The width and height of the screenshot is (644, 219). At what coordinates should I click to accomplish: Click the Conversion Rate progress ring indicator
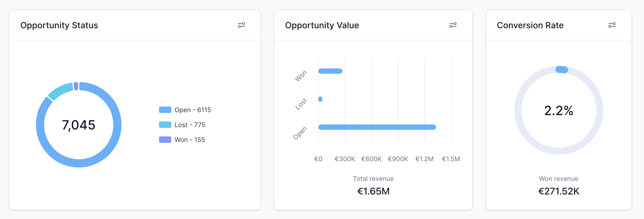(x=561, y=70)
